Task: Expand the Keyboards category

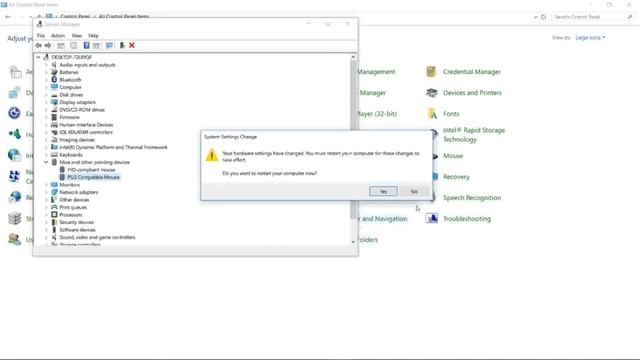Action: pos(46,155)
